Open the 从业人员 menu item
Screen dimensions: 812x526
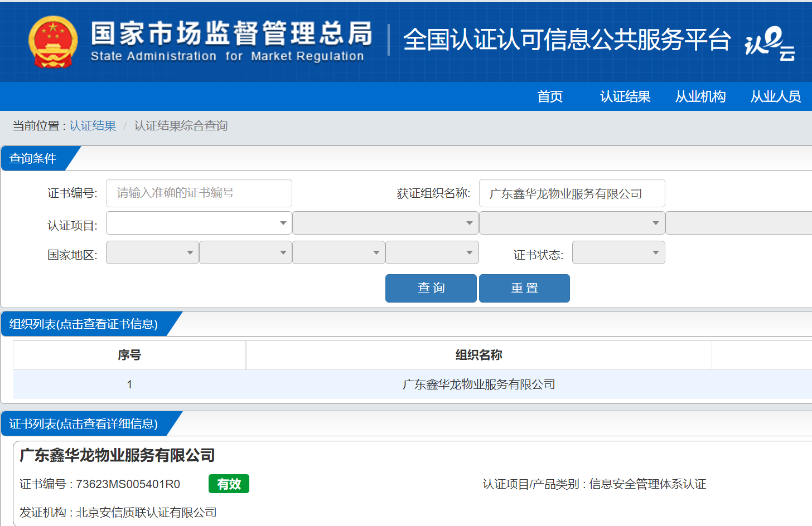click(776, 96)
